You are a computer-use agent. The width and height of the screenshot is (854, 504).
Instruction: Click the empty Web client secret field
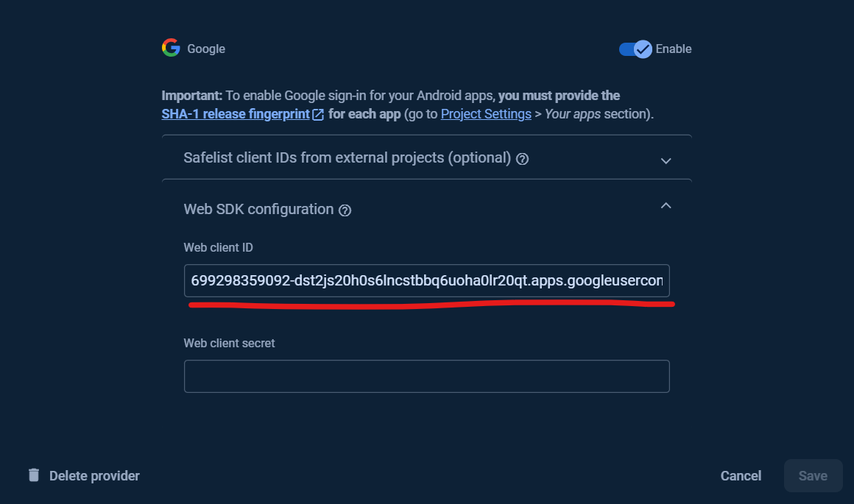pos(426,376)
